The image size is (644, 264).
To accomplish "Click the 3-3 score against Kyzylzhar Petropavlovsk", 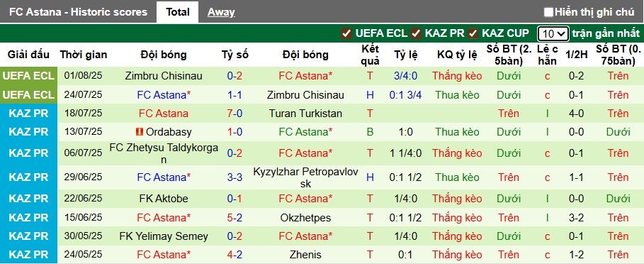I will coord(235,177).
